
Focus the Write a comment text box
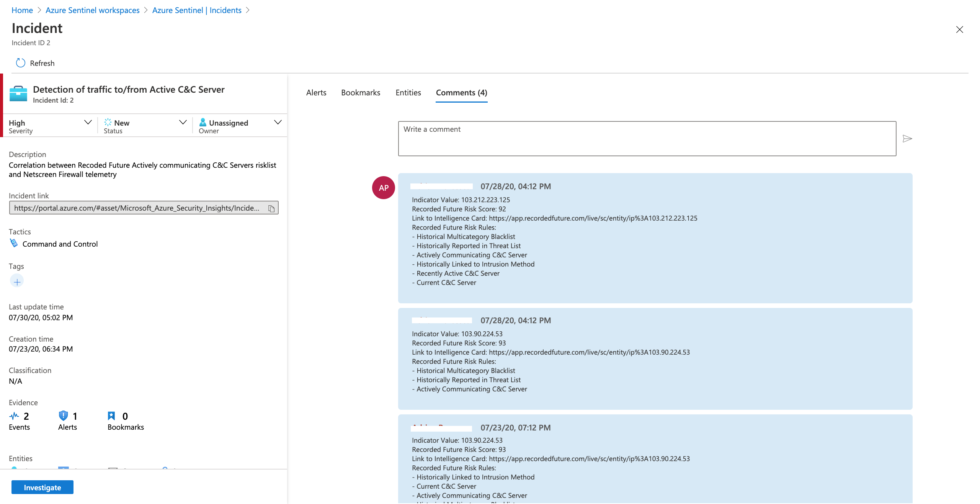pos(647,139)
